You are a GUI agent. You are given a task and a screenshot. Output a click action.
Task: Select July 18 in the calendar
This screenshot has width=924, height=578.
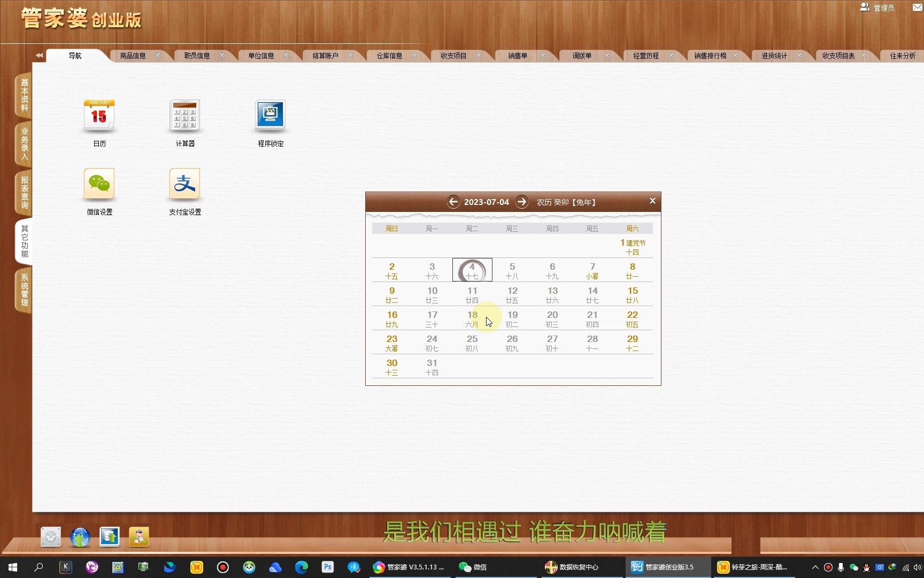[x=472, y=318]
